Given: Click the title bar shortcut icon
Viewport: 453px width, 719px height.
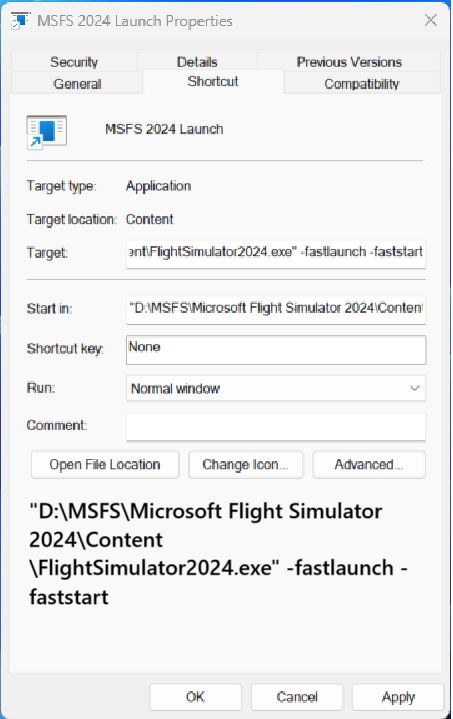Looking at the screenshot, I should tap(20, 21).
